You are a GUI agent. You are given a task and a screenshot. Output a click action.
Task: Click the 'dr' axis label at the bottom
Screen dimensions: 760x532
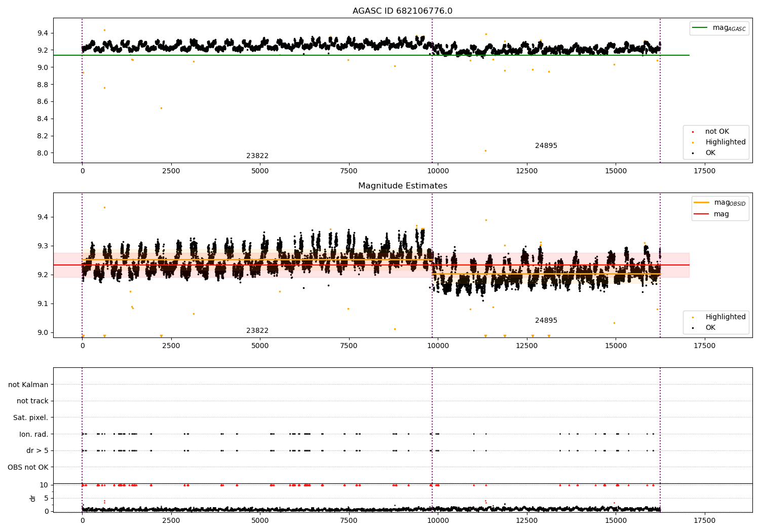[x=33, y=498]
